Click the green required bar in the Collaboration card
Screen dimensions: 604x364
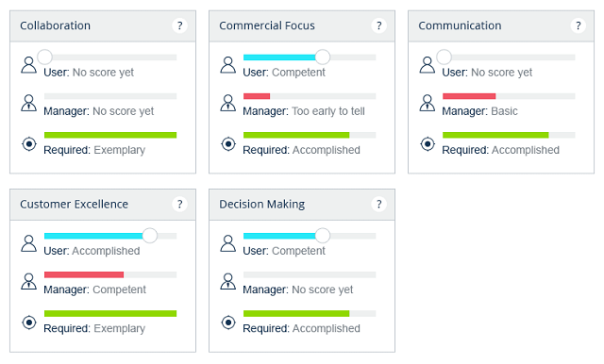pos(110,135)
